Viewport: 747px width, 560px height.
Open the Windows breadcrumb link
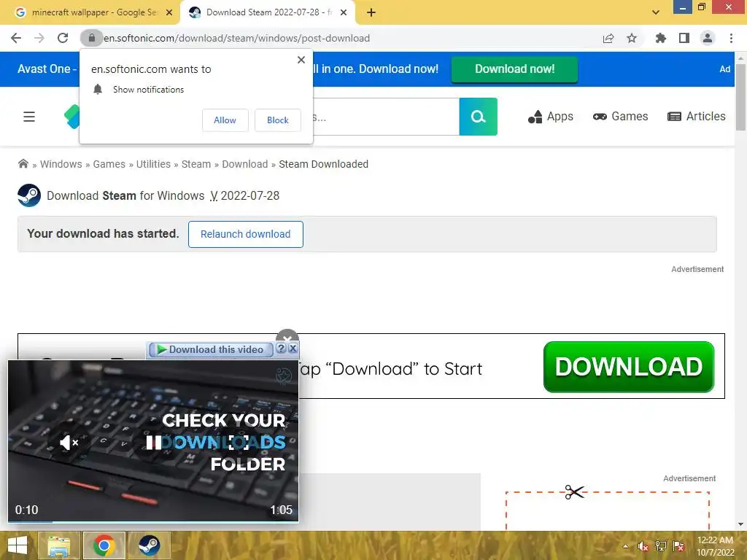(61, 164)
